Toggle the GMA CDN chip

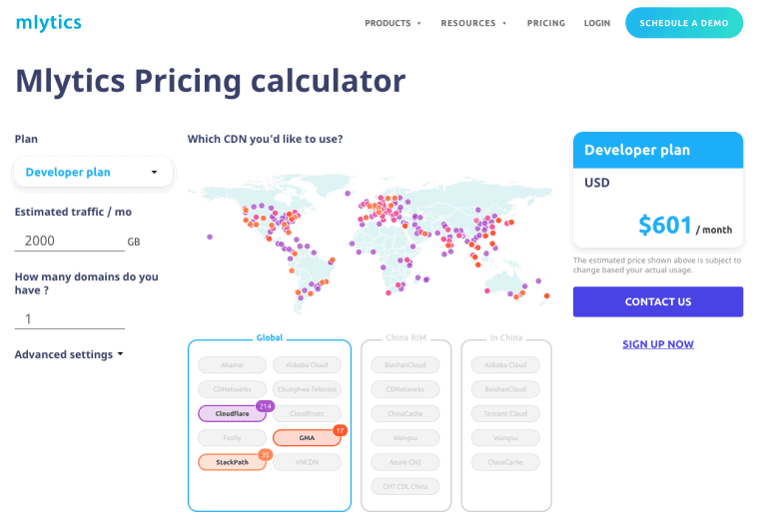(307, 438)
